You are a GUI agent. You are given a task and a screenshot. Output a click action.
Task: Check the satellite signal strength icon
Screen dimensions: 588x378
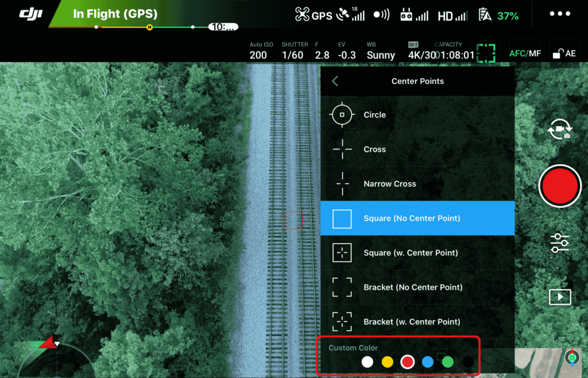(x=351, y=14)
